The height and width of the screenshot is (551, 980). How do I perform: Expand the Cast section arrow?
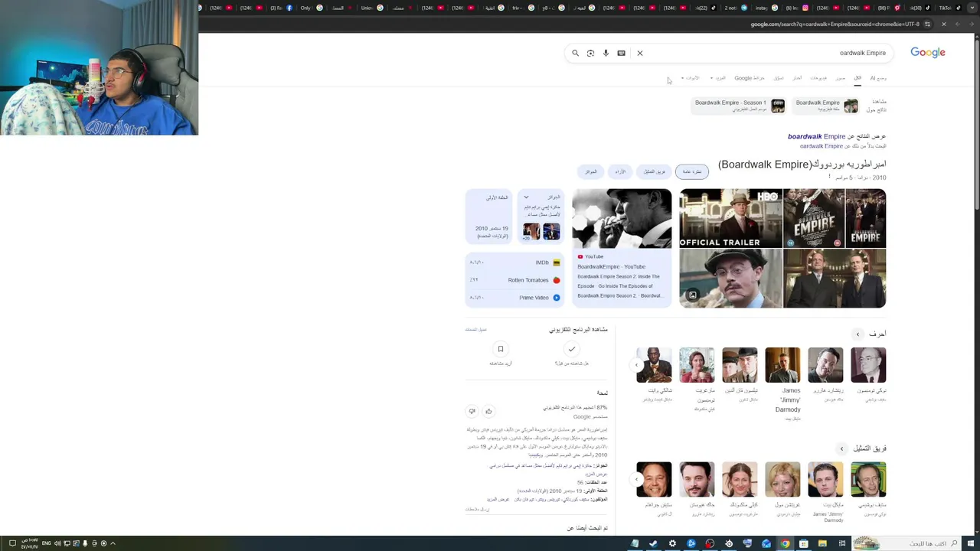coord(841,448)
